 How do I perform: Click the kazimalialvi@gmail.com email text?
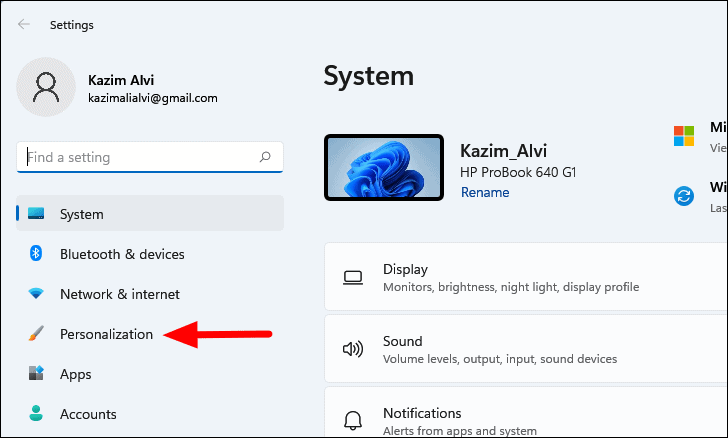click(153, 98)
